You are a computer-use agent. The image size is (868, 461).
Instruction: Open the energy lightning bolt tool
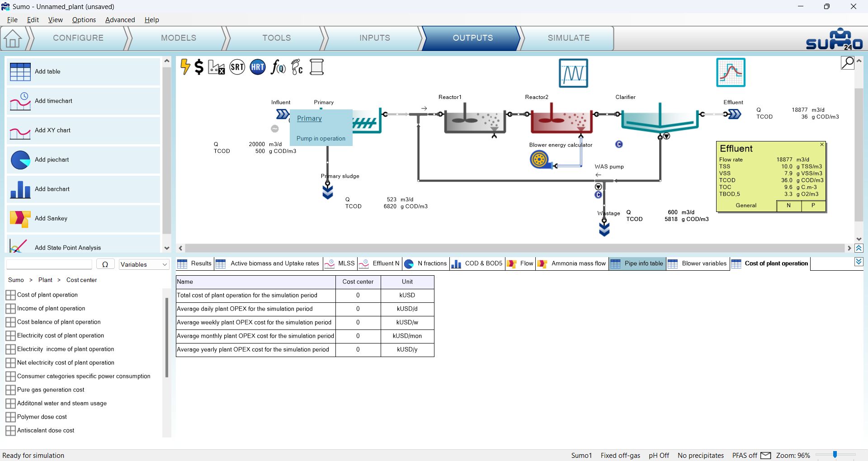(x=185, y=67)
